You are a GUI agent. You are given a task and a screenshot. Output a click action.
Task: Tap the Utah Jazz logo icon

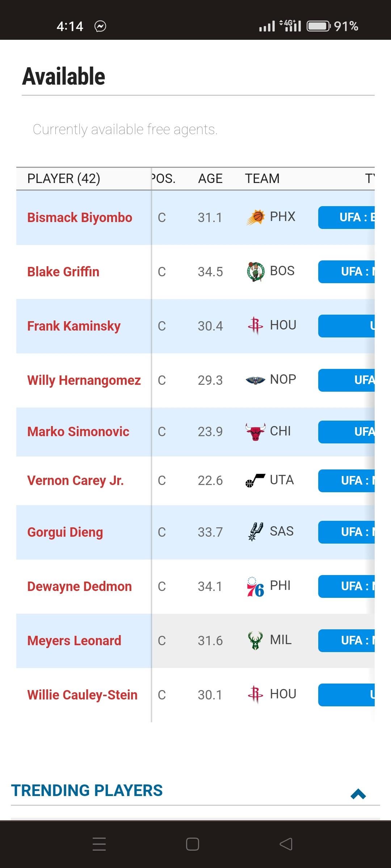click(256, 480)
